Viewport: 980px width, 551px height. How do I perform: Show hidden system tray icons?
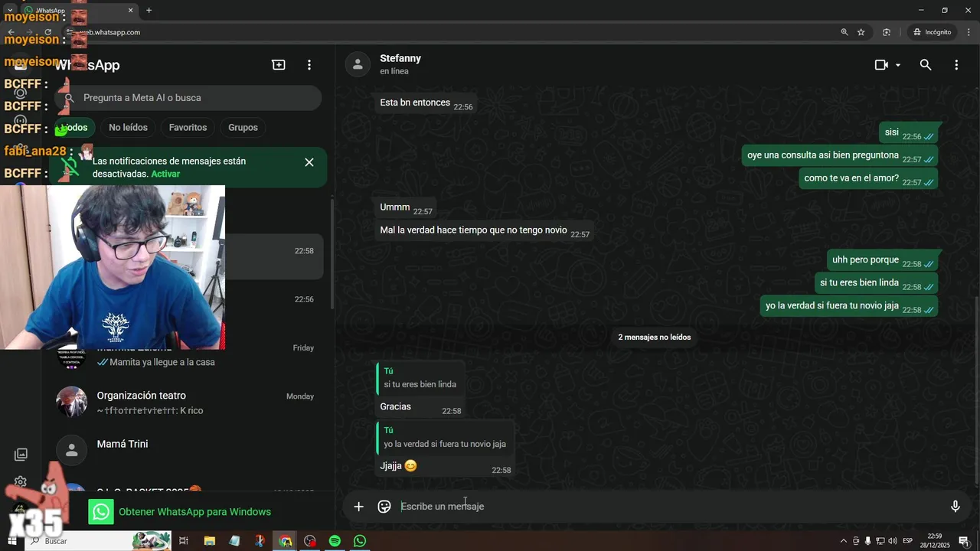coord(844,541)
